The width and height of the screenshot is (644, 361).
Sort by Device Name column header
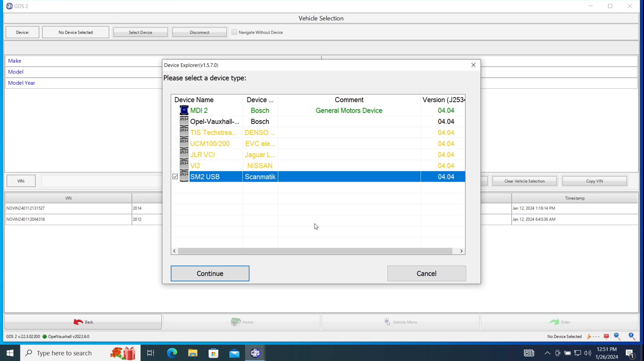point(194,100)
